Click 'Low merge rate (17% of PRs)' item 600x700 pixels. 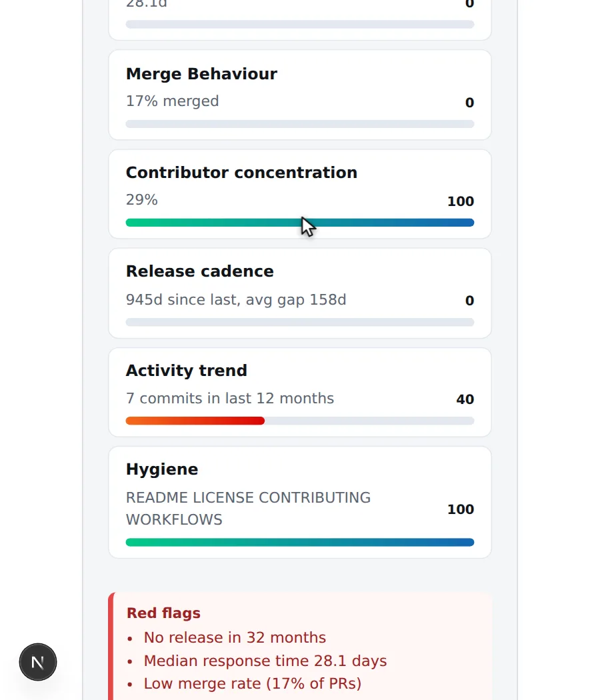252,683
